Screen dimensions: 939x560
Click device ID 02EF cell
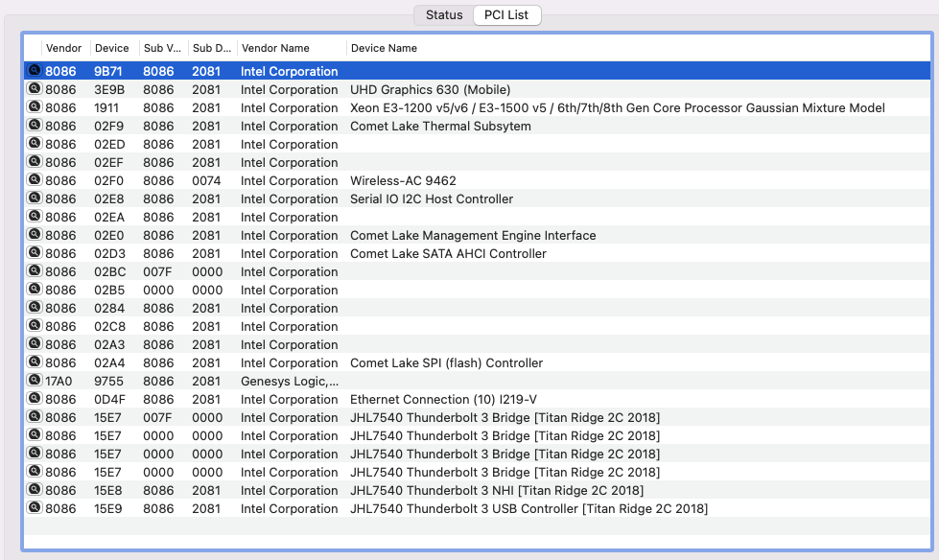[109, 162]
